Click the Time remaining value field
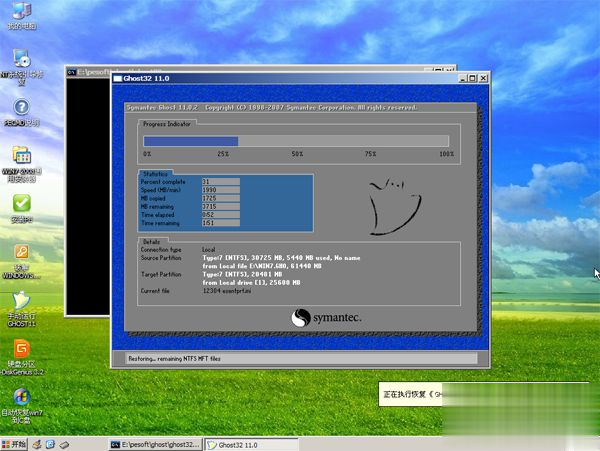This screenshot has width=600, height=451. pos(221,223)
